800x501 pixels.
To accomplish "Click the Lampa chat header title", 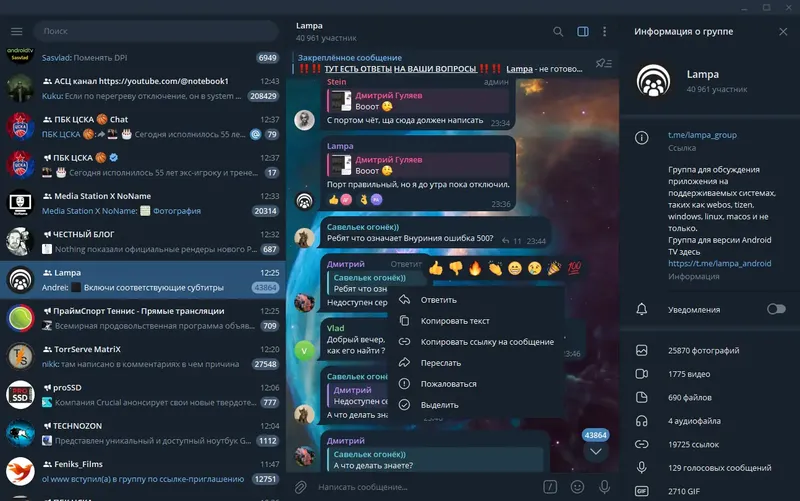I will tap(309, 26).
